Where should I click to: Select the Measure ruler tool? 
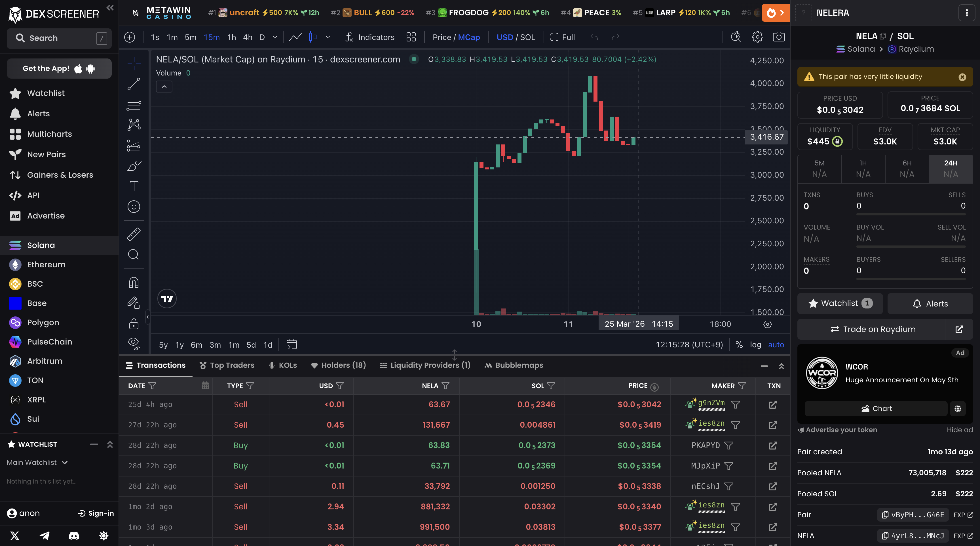click(x=134, y=234)
